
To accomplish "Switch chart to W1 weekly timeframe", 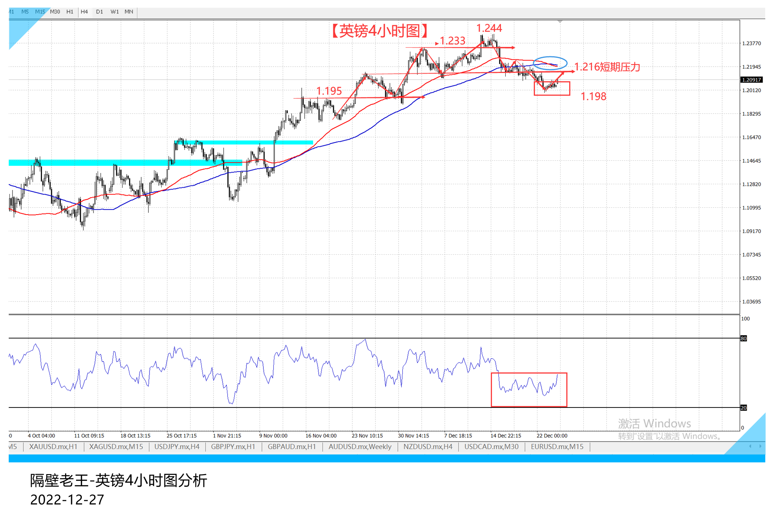I will 114,12.
